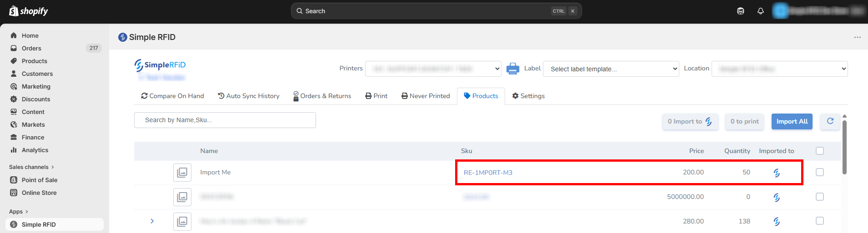Click the 0 Import to button
The height and width of the screenshot is (233, 868).
click(690, 121)
